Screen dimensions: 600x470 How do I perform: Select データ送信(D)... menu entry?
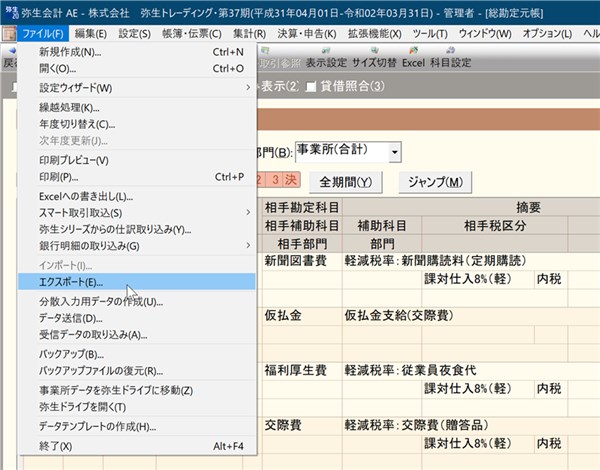coord(137,318)
